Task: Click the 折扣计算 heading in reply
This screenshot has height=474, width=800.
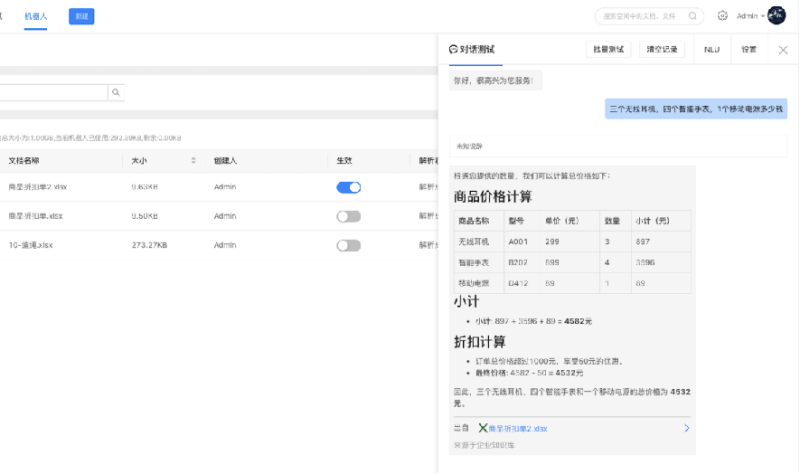Action: [x=480, y=342]
